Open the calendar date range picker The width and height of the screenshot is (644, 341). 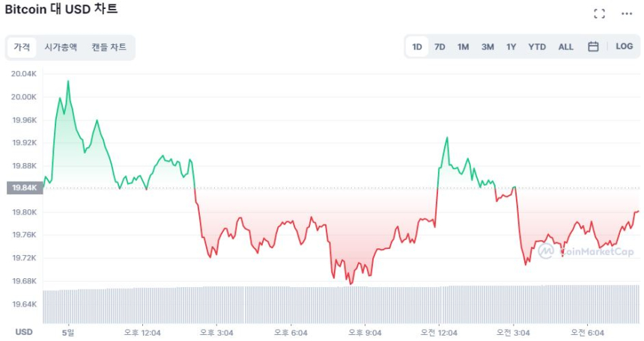(x=593, y=46)
